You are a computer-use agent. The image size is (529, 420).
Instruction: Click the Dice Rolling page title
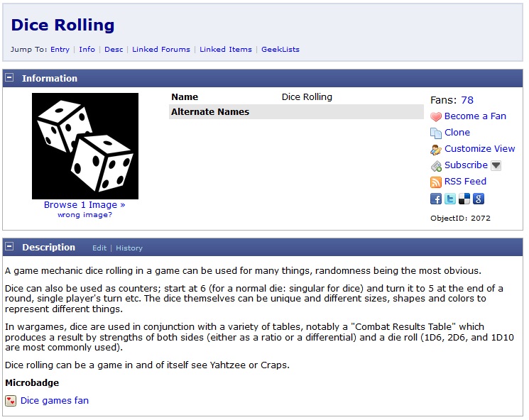point(62,25)
